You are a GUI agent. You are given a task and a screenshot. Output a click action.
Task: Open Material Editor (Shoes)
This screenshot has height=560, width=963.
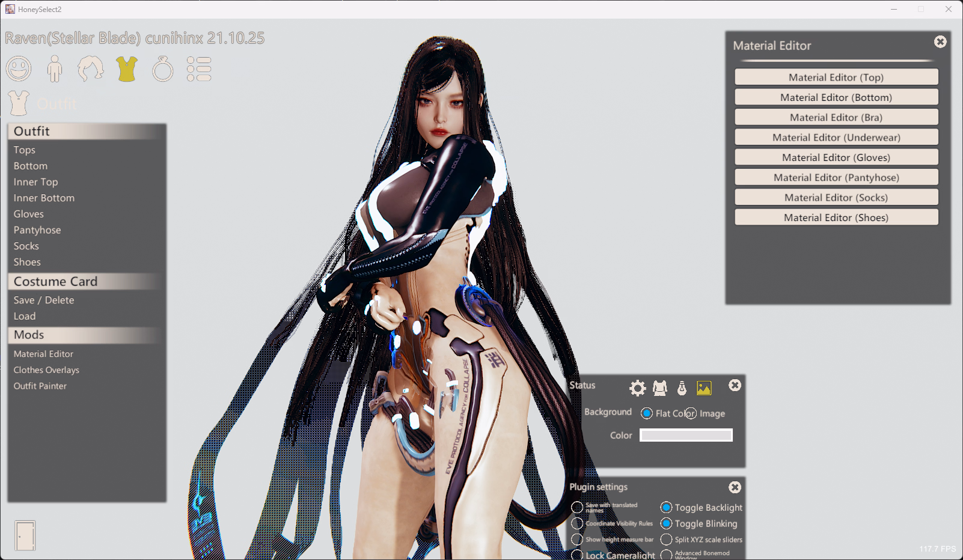(836, 218)
